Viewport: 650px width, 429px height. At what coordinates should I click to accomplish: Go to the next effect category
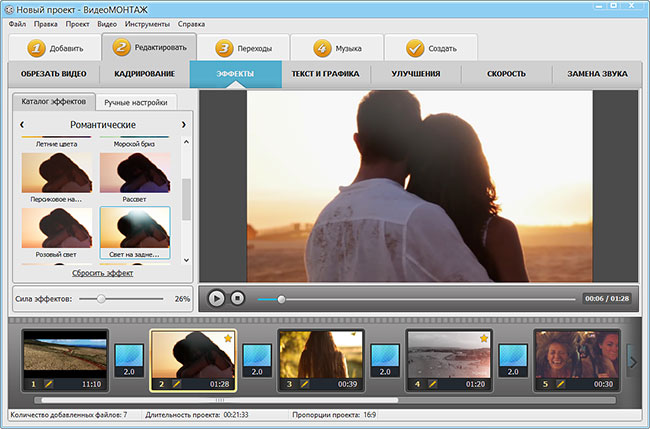tap(183, 125)
